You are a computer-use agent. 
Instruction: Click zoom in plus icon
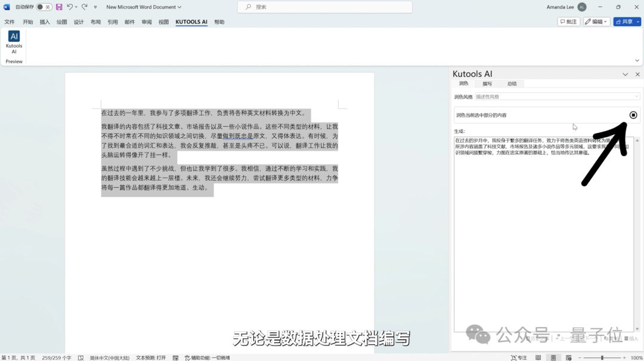point(624,358)
